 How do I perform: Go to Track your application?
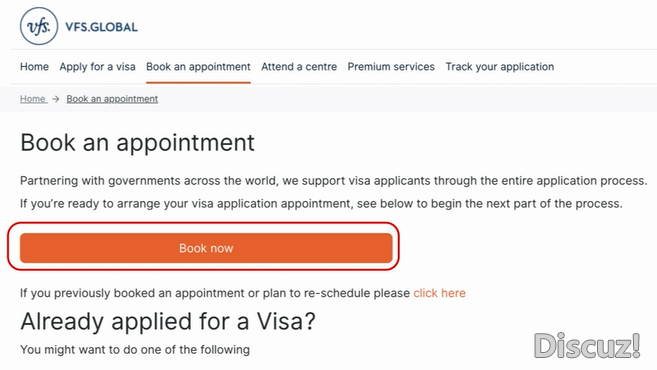pyautogui.click(x=500, y=67)
